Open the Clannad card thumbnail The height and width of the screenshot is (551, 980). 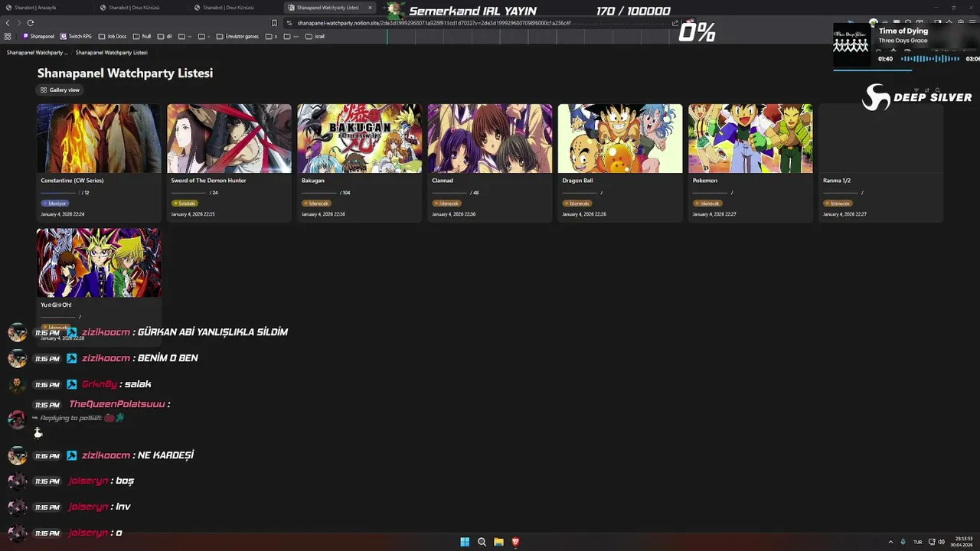(x=489, y=139)
